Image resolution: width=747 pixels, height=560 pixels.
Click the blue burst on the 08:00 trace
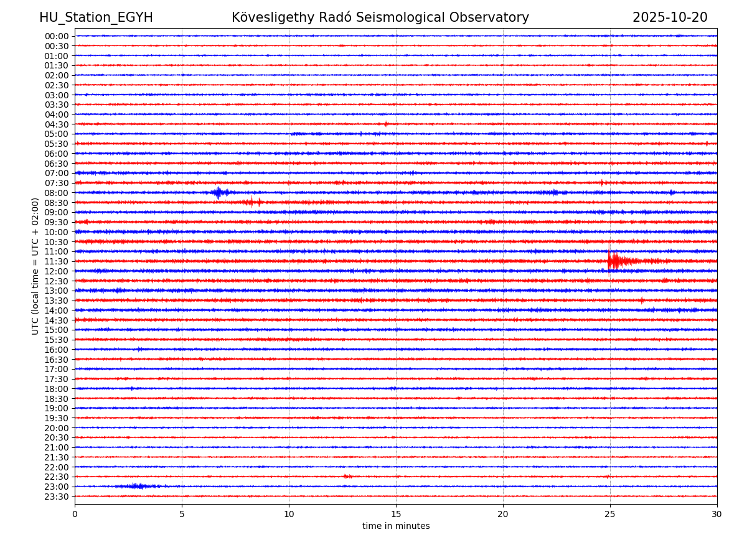218,192
